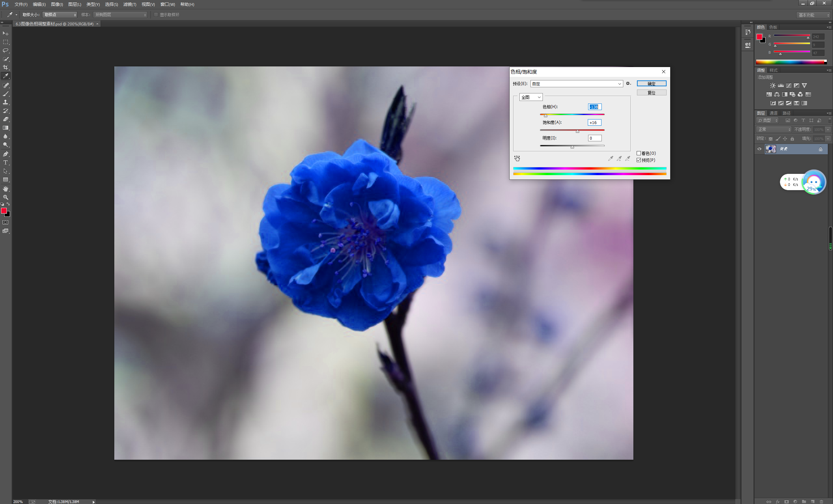Click the 色相(H) hue slider handle

(x=545, y=116)
